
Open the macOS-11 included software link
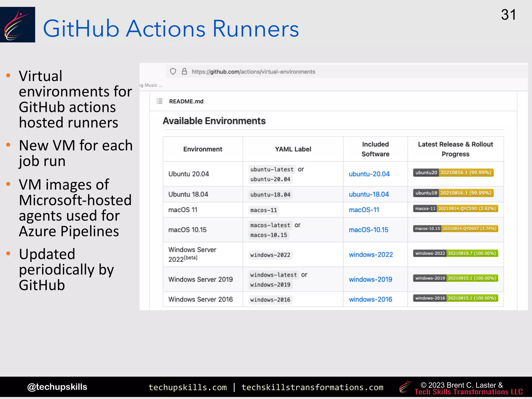click(364, 210)
